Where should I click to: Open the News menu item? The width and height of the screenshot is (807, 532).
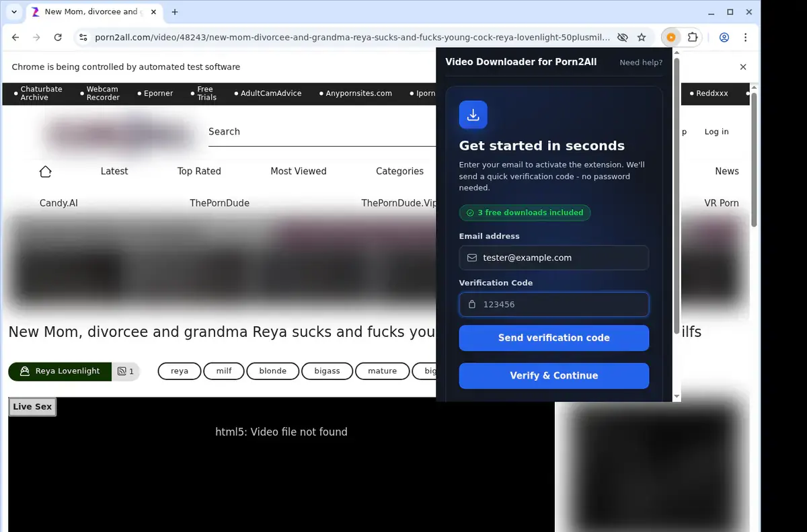tap(727, 172)
